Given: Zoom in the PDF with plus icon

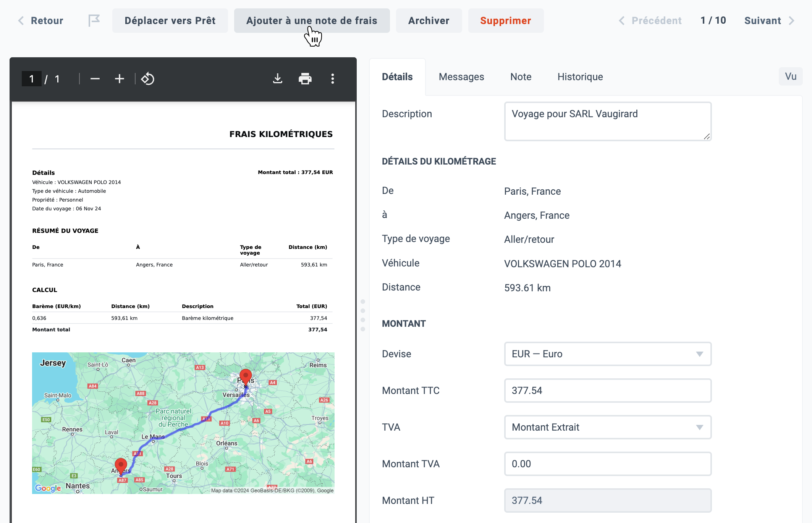Looking at the screenshot, I should pyautogui.click(x=120, y=79).
